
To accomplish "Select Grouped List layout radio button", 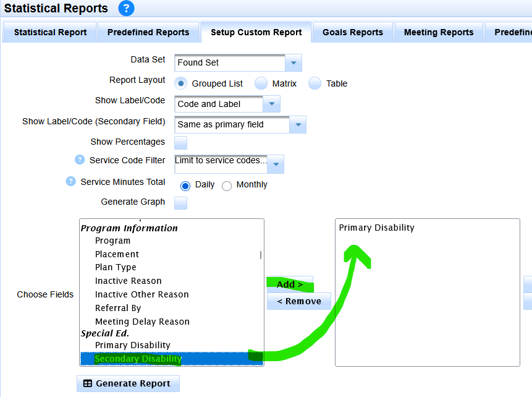I will click(x=181, y=83).
